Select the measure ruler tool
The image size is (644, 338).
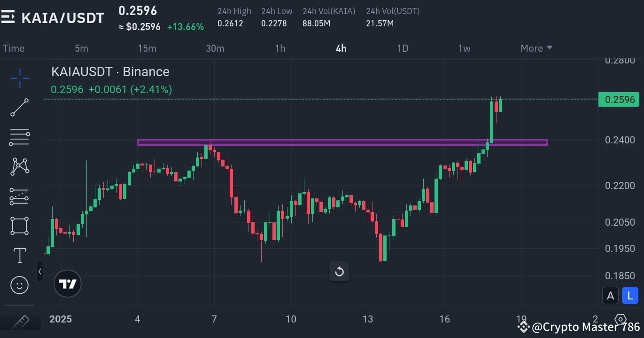coord(19,322)
